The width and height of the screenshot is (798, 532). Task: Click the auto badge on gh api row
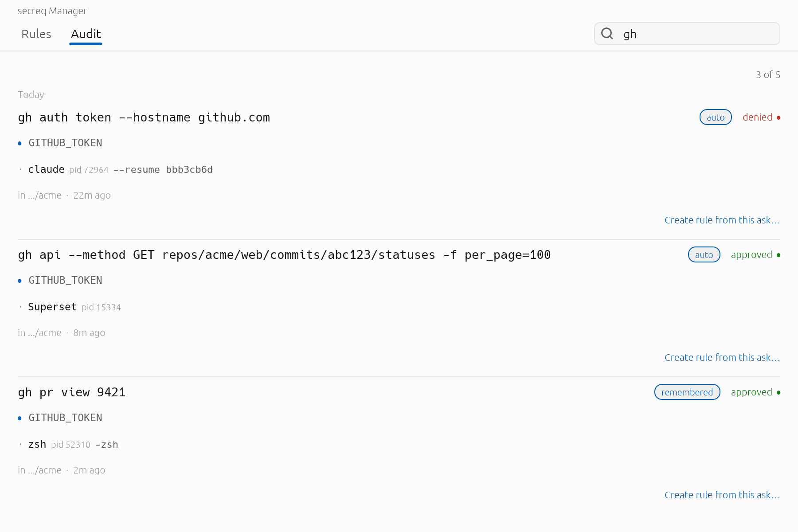pyautogui.click(x=704, y=255)
